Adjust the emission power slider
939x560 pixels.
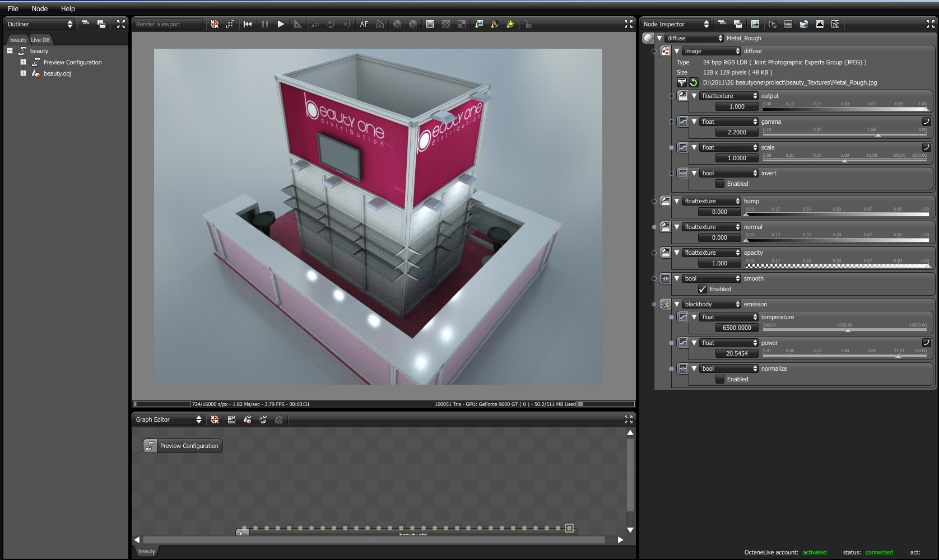click(844, 356)
